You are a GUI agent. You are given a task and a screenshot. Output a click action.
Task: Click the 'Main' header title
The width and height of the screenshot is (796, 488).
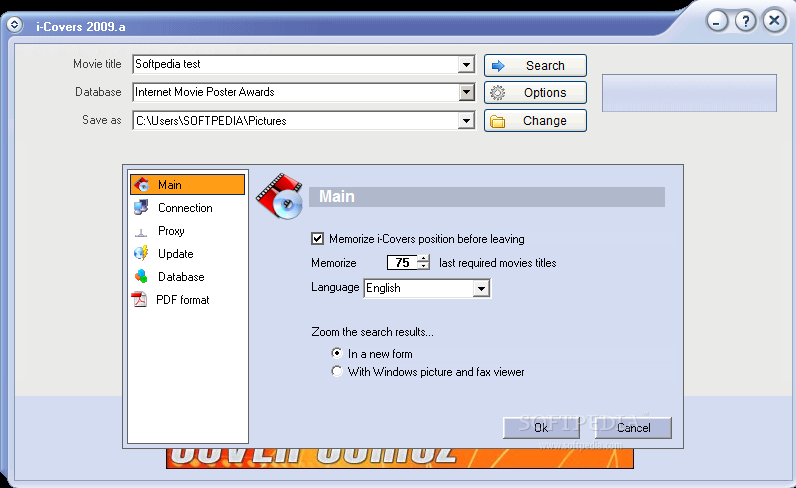tap(337, 197)
